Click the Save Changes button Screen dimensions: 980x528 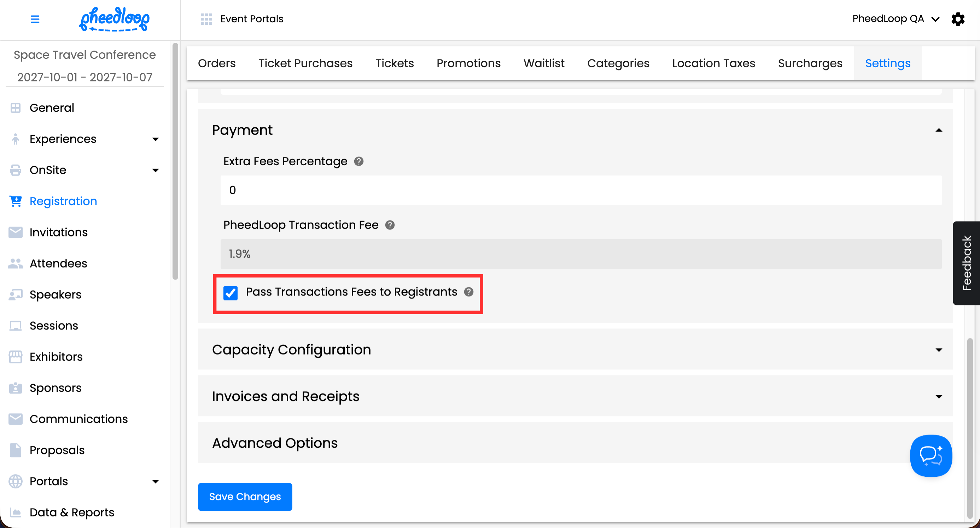[245, 497]
